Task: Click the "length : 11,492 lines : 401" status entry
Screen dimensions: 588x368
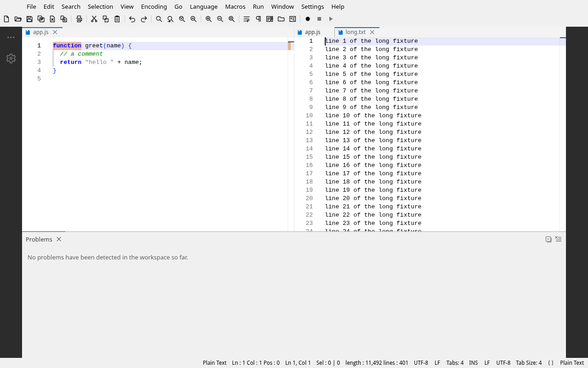Action: [377, 363]
